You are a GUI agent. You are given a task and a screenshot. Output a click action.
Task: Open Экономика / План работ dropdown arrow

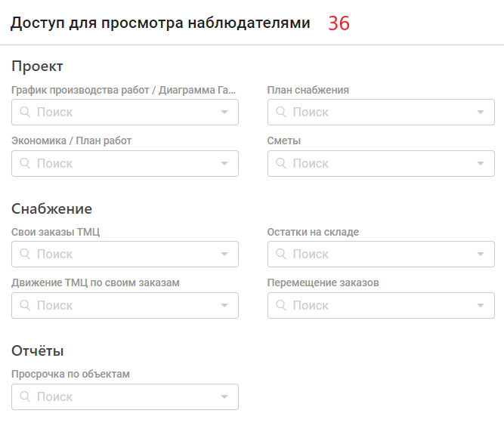tap(224, 163)
